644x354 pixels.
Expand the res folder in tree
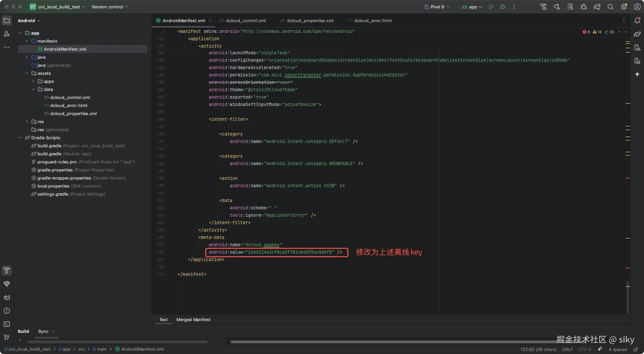pos(27,121)
